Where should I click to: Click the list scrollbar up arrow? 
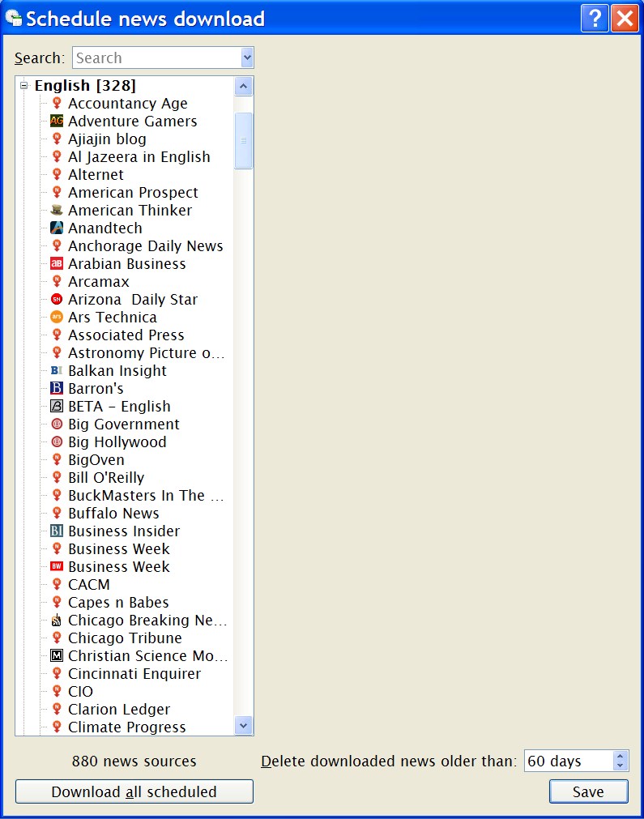243,86
